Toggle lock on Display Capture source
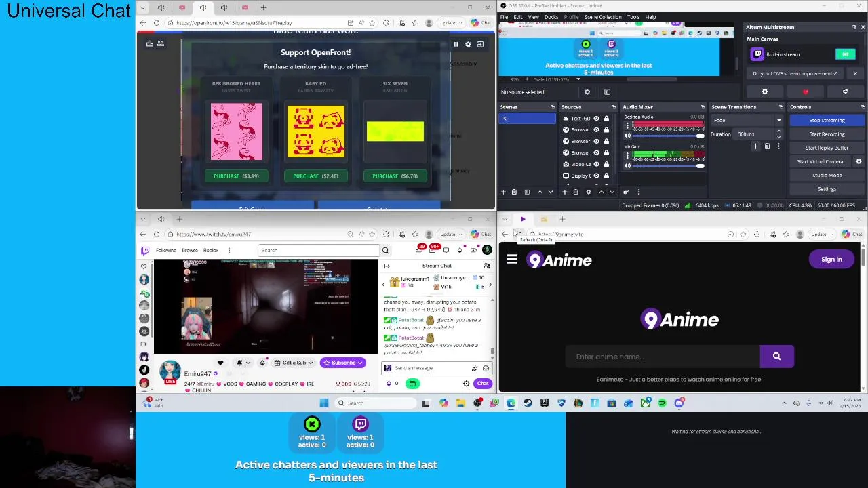Image resolution: width=868 pixels, height=488 pixels. pyautogui.click(x=606, y=176)
